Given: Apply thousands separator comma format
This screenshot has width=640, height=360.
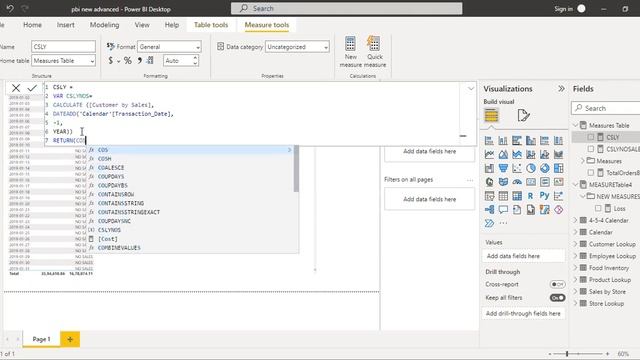Looking at the screenshot, I should pyautogui.click(x=140, y=61).
